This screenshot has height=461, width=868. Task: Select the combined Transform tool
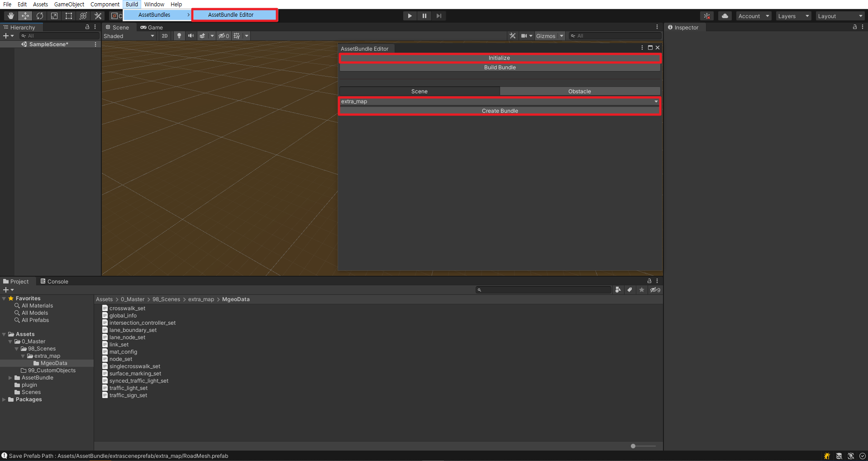click(x=83, y=16)
